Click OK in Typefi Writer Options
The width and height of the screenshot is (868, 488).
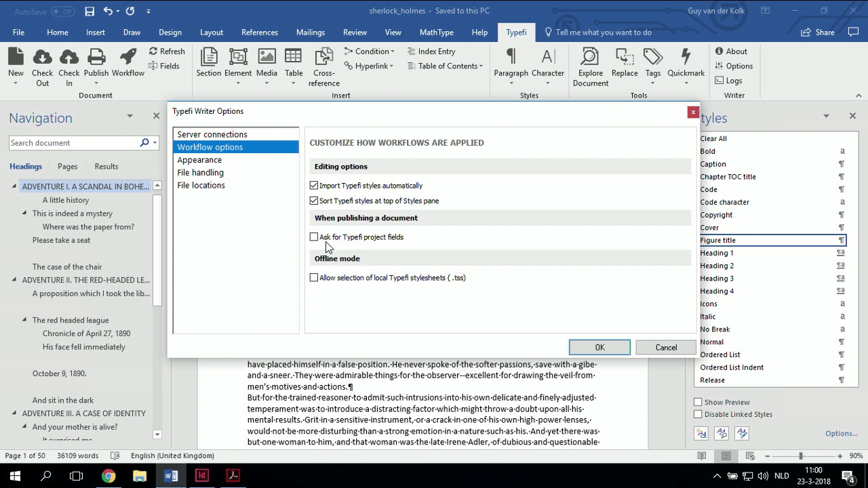(x=599, y=348)
